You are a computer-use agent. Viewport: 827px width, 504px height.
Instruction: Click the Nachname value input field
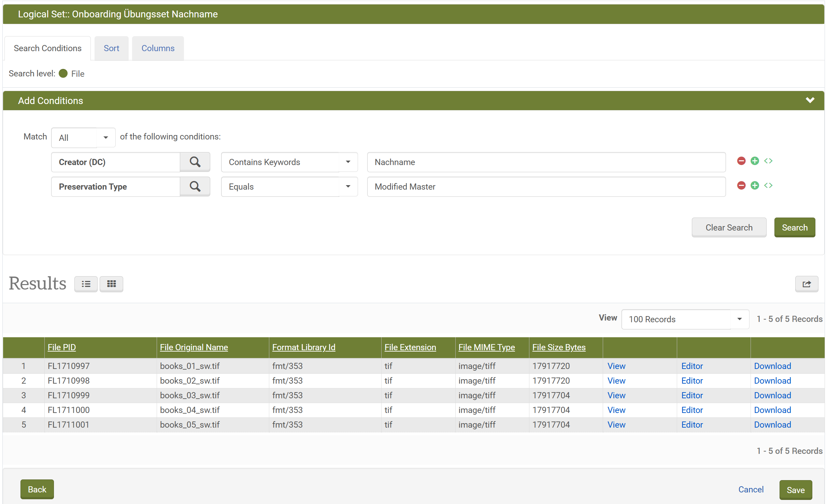pos(546,162)
